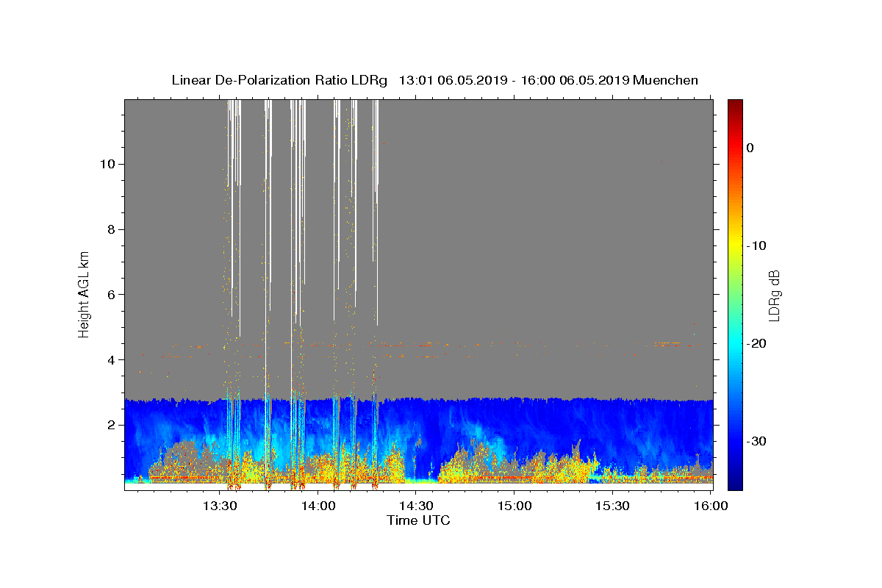882x588 pixels.
Task: Click the colorbar value label -10
Action: click(756, 245)
